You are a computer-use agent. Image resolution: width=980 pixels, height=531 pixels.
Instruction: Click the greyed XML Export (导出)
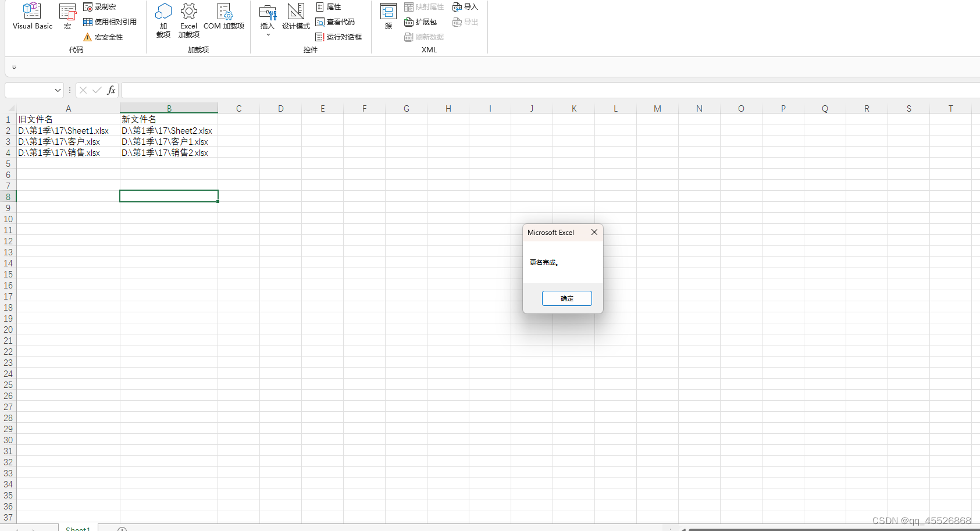click(465, 22)
